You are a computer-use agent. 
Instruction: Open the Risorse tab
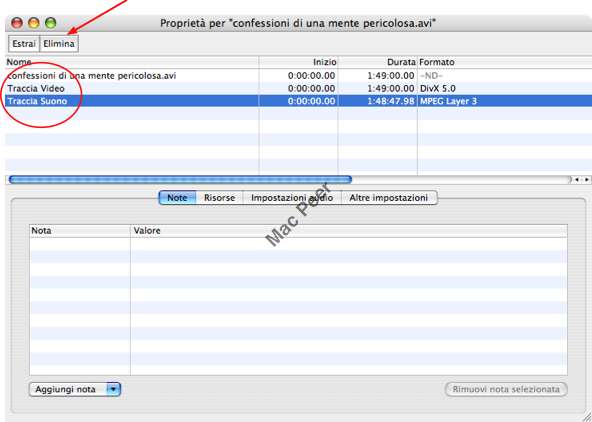(219, 198)
